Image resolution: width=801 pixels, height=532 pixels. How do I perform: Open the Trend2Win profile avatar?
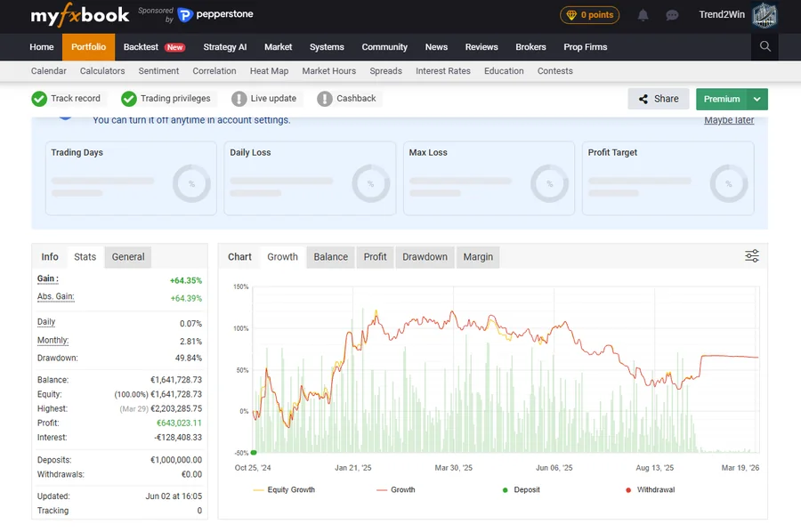pos(765,15)
